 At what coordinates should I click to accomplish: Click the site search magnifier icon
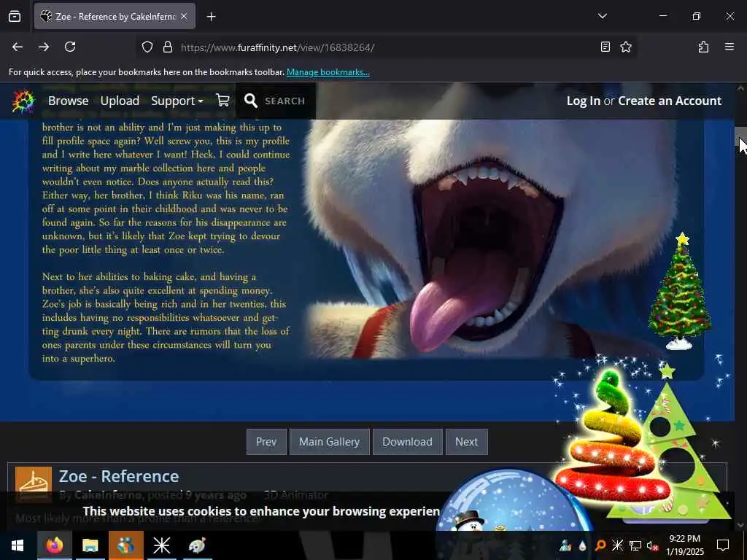coord(251,101)
